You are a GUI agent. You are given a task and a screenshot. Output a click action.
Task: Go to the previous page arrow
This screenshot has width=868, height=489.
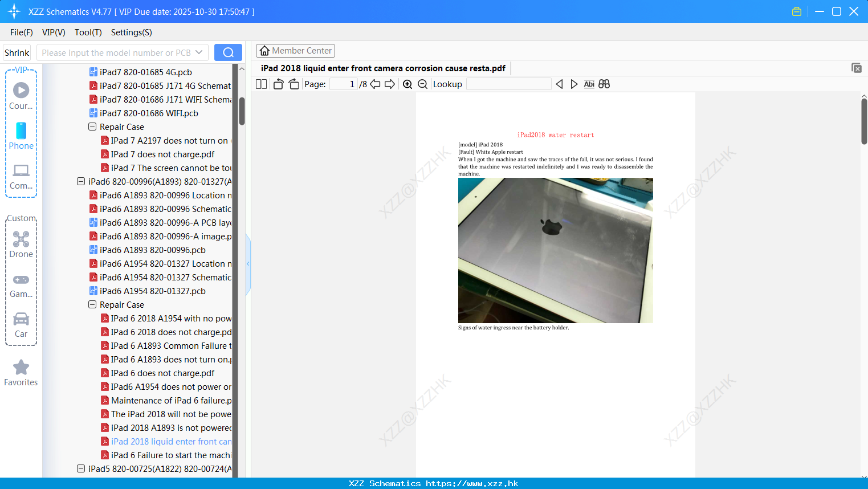375,84
